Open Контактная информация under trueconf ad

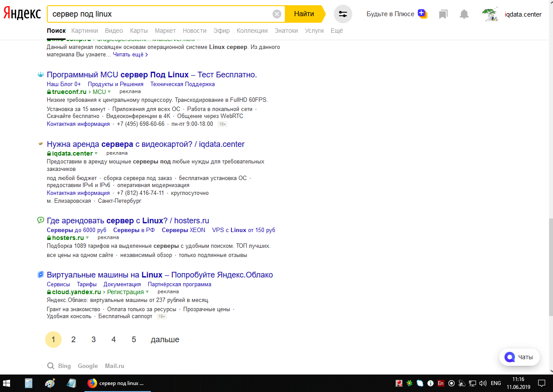(x=78, y=124)
